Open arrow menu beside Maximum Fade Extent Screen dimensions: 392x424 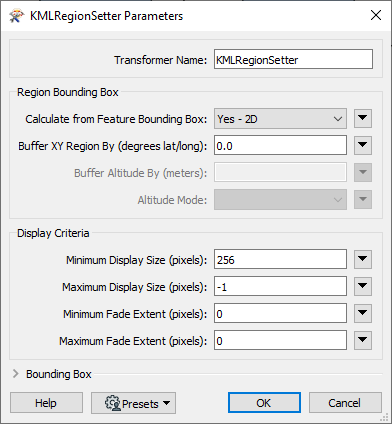(x=363, y=340)
